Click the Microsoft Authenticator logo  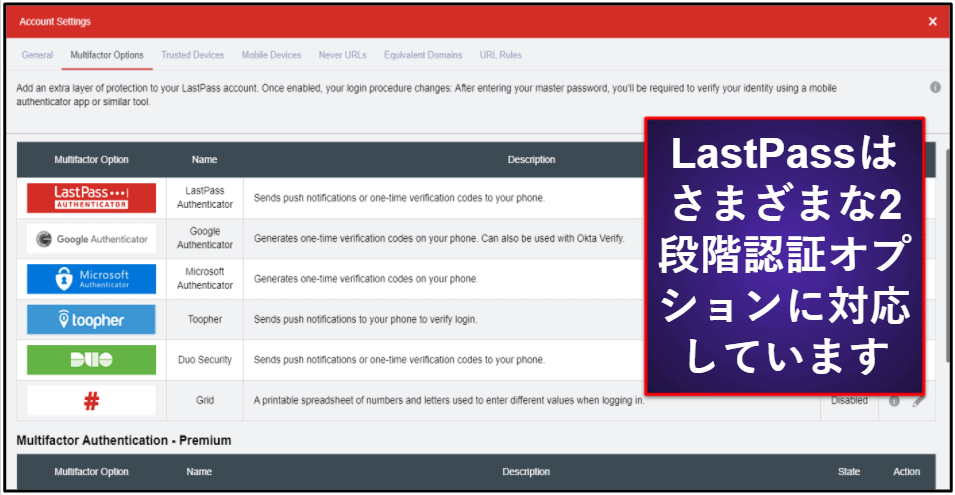[91, 279]
